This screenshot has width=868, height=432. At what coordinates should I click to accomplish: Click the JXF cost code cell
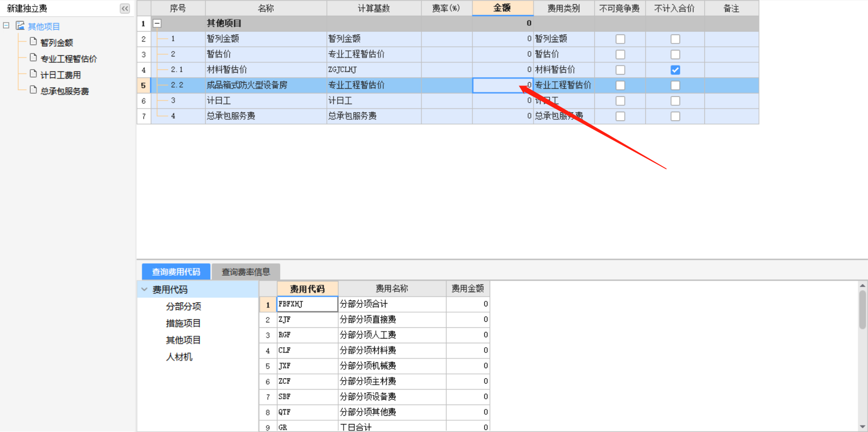tap(308, 366)
